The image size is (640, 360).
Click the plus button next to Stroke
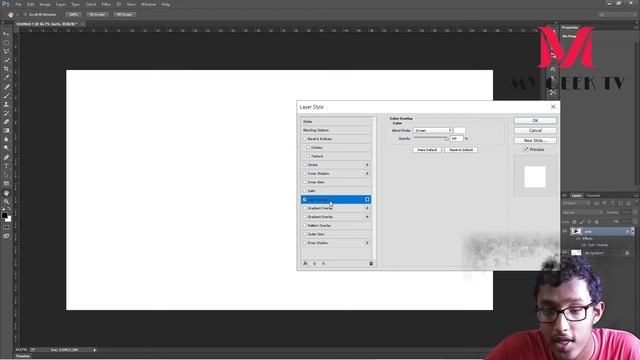pos(367,165)
